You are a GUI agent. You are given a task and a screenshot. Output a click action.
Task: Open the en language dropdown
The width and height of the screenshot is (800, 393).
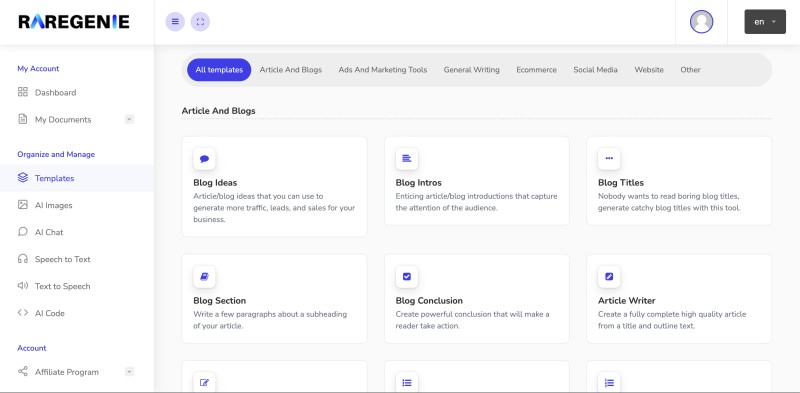pyautogui.click(x=765, y=22)
